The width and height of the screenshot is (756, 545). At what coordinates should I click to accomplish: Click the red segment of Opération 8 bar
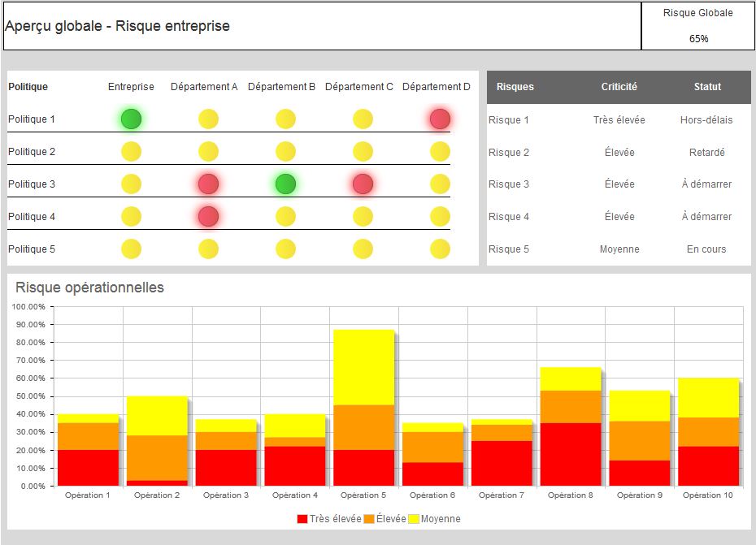click(x=571, y=454)
